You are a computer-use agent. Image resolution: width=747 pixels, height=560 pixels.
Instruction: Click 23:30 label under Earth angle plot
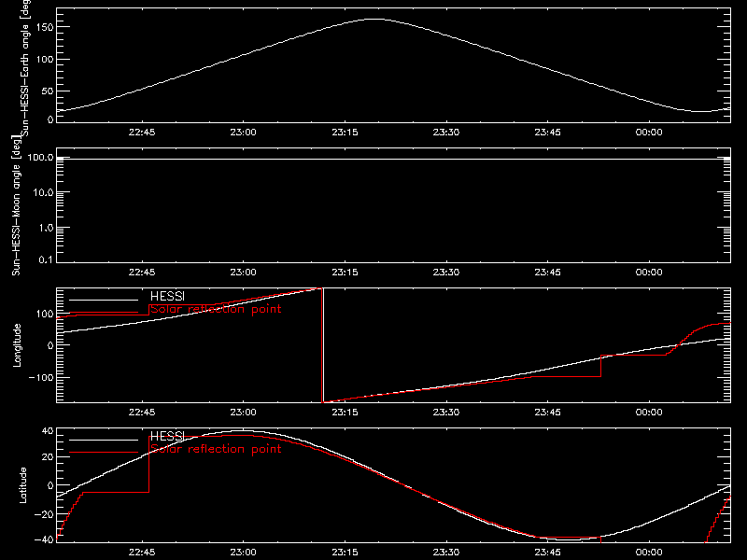[446, 133]
